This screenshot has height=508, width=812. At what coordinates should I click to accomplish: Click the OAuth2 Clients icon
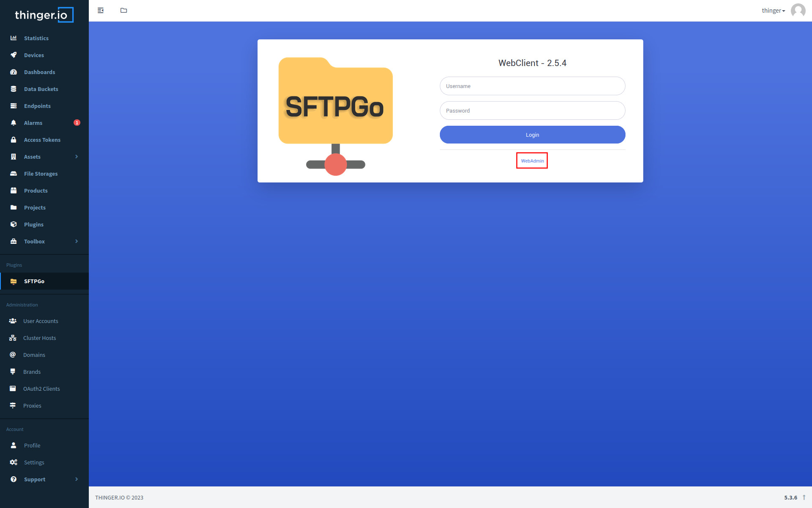coord(13,388)
